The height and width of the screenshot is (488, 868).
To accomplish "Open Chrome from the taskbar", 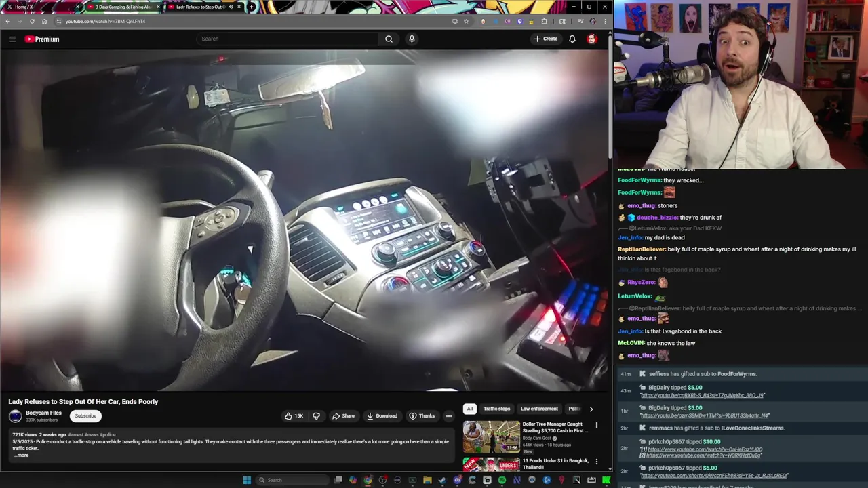I will point(368,480).
